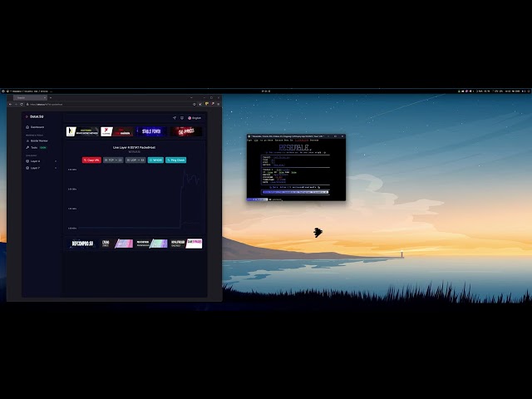Expand the Layer 7 sidebar group
Viewport: 532px width, 399px height.
[x=41, y=168]
